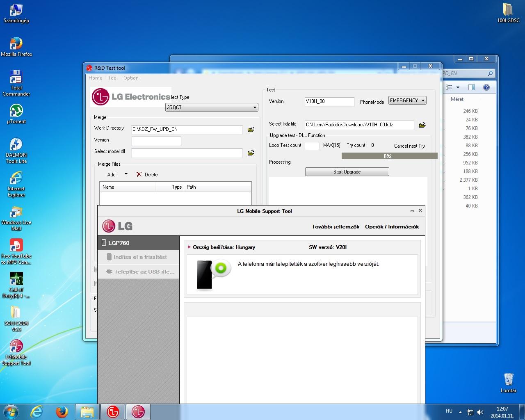Click the Windows Start button
Image resolution: width=525 pixels, height=420 pixels.
[x=11, y=411]
